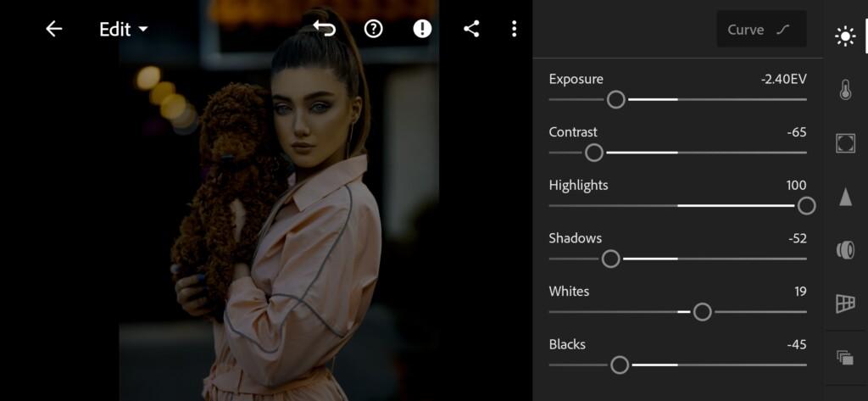Click the Exposure label

pos(576,79)
